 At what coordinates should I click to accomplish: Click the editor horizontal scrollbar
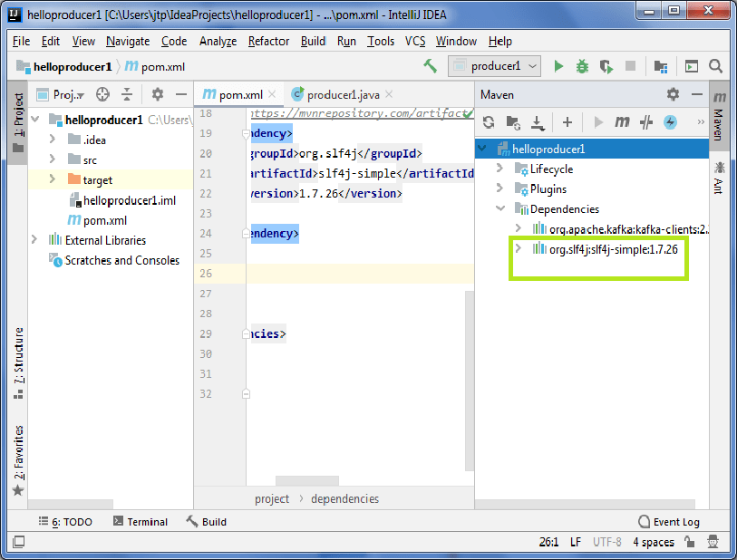[307, 480]
